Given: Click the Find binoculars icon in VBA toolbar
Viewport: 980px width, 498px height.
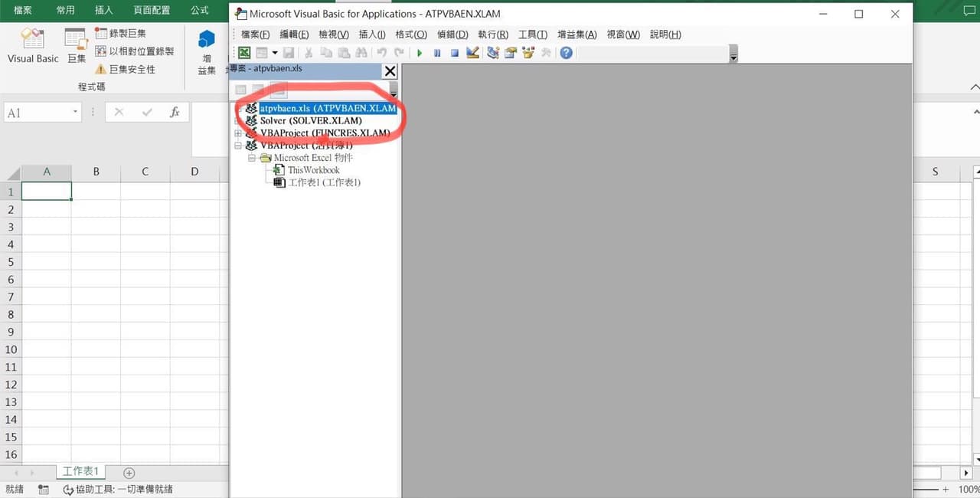Looking at the screenshot, I should (x=361, y=53).
